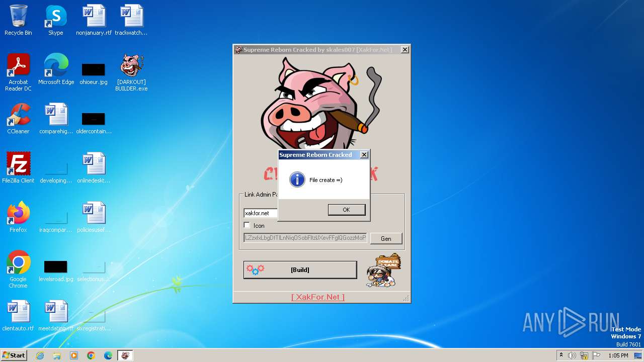Click the blue information icon in dialog

297,179
